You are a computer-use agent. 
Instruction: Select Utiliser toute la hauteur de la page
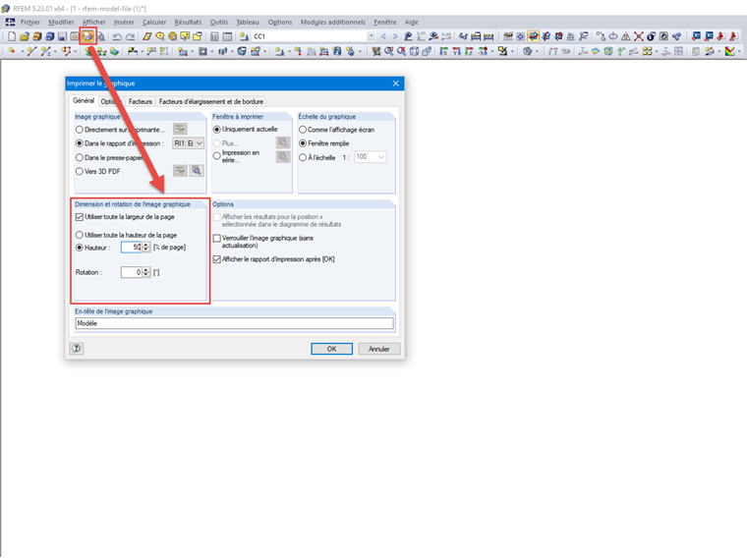click(80, 235)
